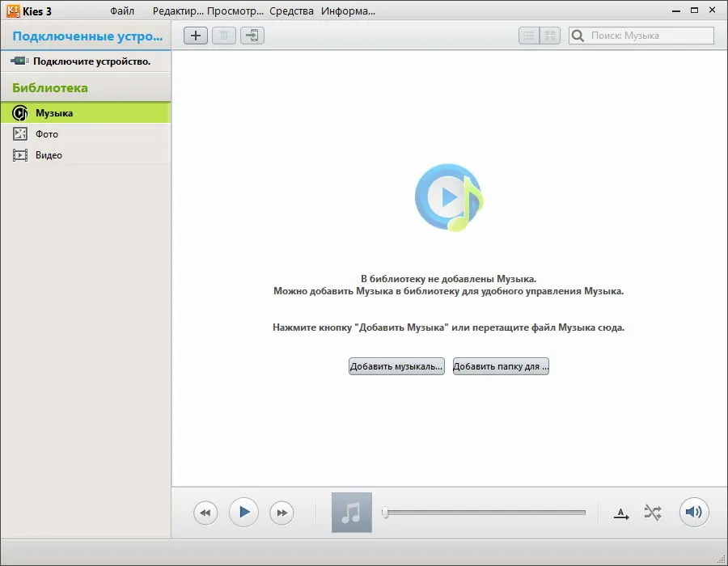Open the Файл menu
Screen dimensions: 728x566
click(x=122, y=11)
